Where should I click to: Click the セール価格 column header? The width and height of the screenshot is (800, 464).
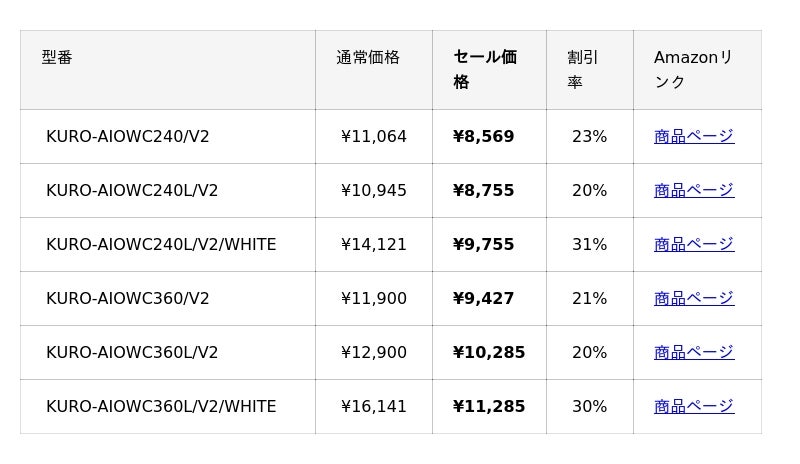coord(485,69)
